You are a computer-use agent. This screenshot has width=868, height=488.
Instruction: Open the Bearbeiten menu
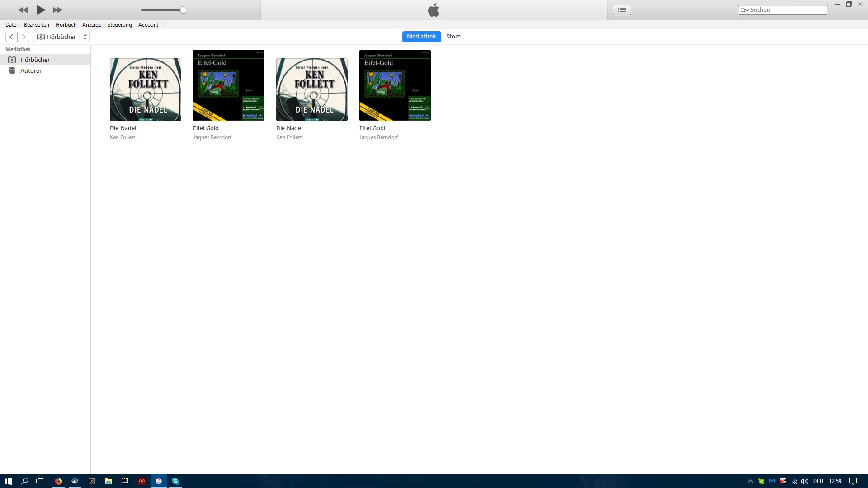click(37, 25)
